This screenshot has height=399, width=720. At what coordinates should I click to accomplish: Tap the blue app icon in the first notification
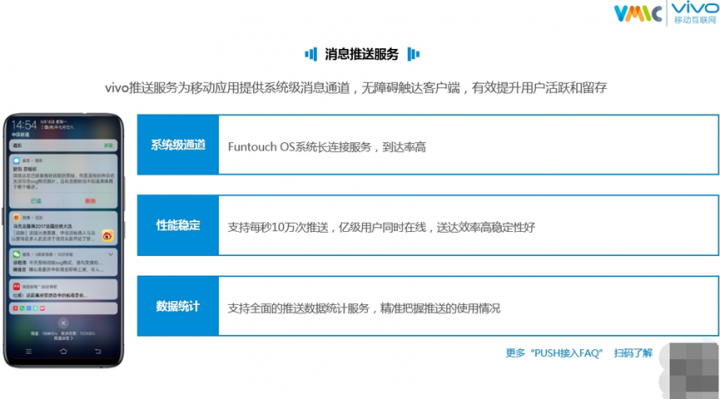click(17, 161)
